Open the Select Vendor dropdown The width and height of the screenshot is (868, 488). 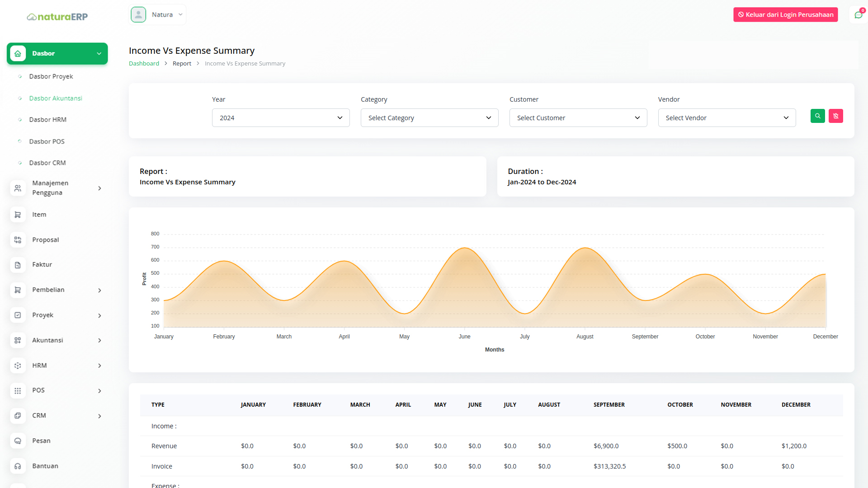tap(726, 118)
